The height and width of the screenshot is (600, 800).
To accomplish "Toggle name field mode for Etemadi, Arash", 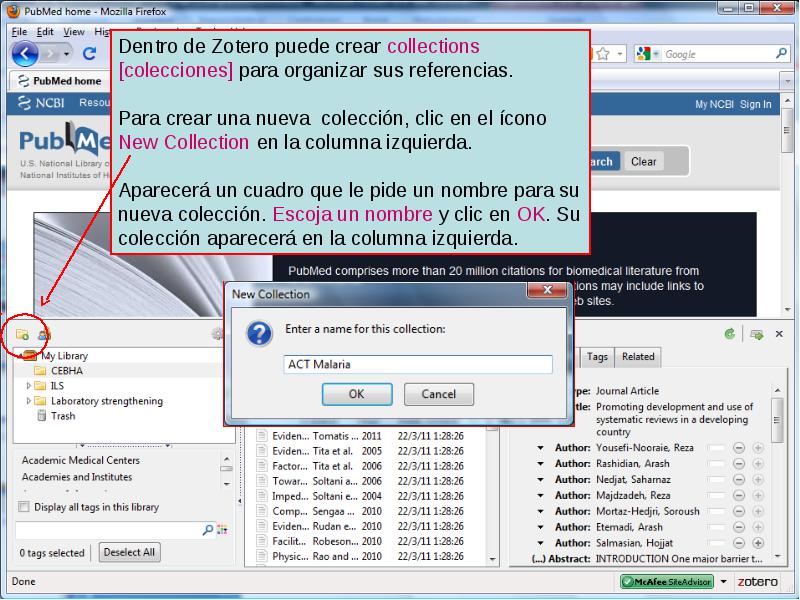I will click(x=716, y=527).
